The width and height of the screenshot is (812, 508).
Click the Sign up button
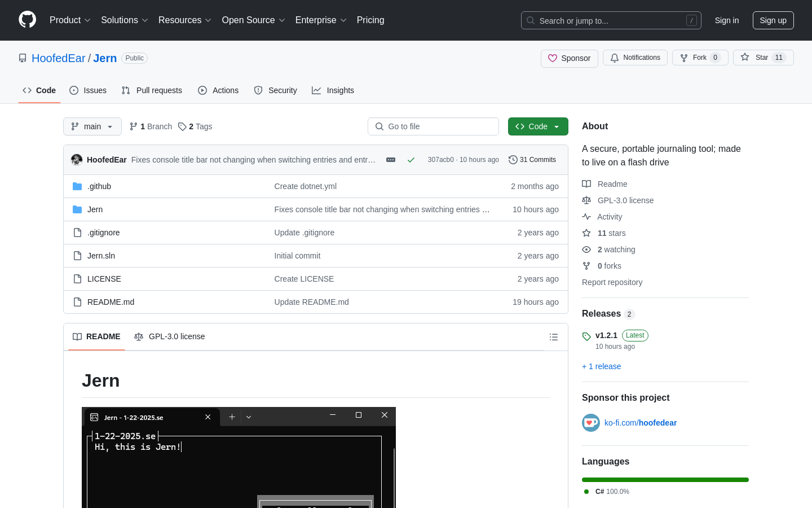click(773, 20)
